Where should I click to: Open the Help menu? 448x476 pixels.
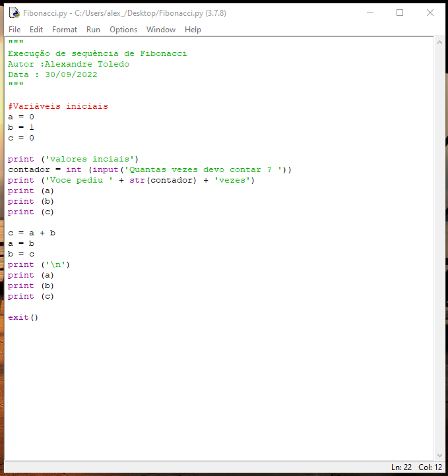(x=193, y=30)
